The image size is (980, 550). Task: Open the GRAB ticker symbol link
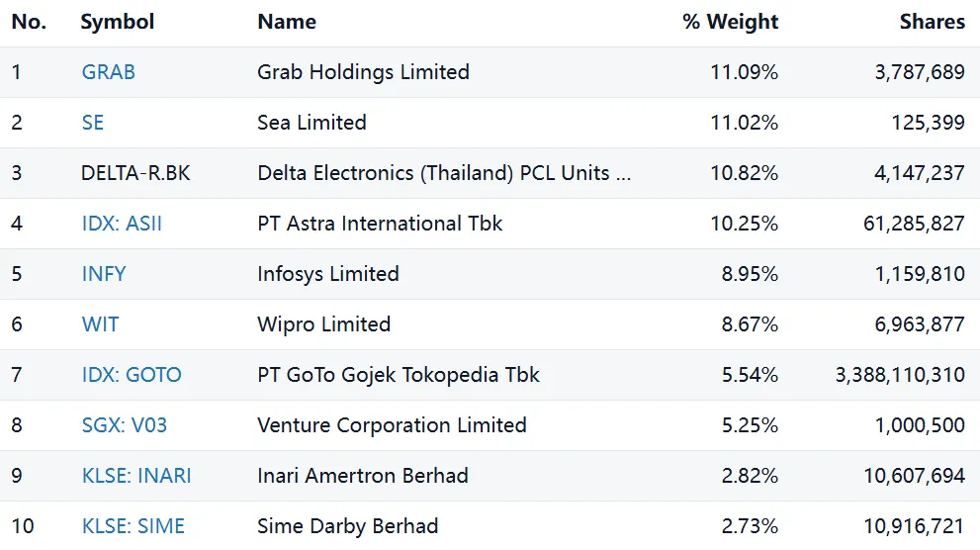(x=109, y=72)
